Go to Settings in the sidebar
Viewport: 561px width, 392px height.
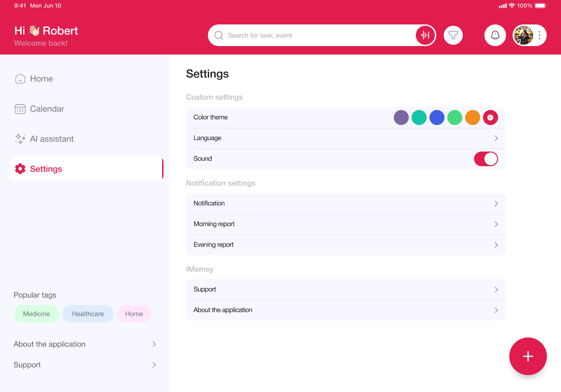click(46, 169)
